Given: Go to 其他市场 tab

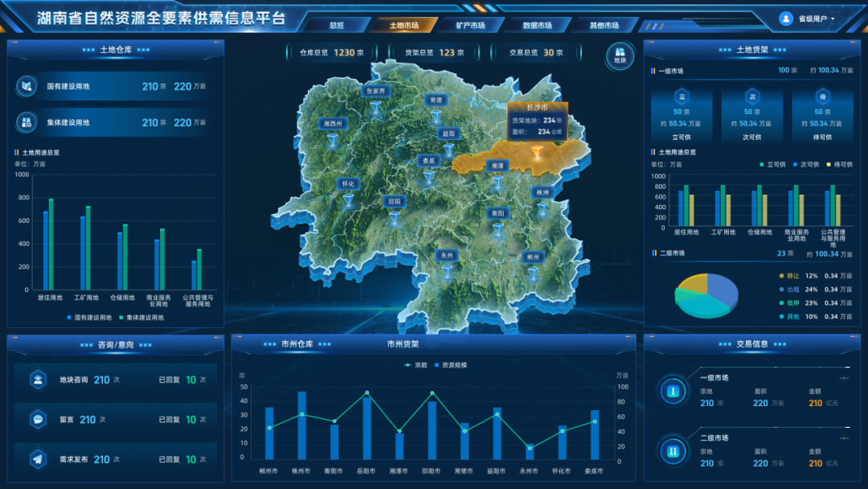Looking at the screenshot, I should pyautogui.click(x=604, y=25).
